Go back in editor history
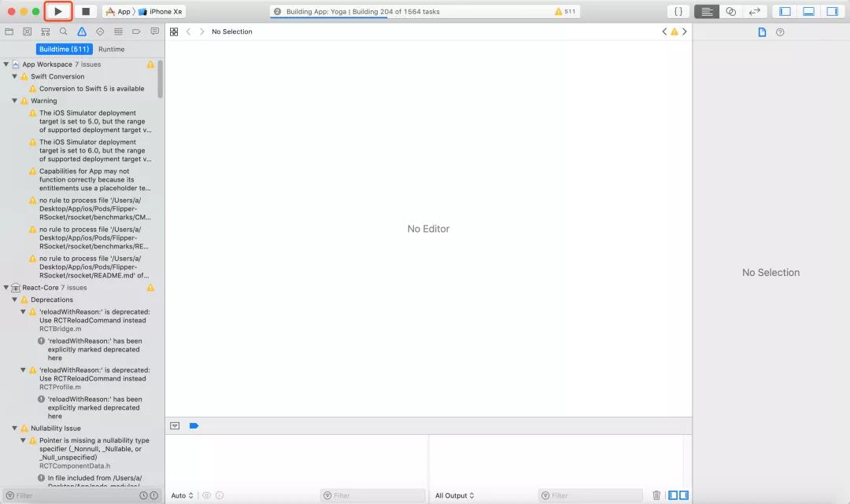Screen dimensions: 850x504 pyautogui.click(x=188, y=32)
